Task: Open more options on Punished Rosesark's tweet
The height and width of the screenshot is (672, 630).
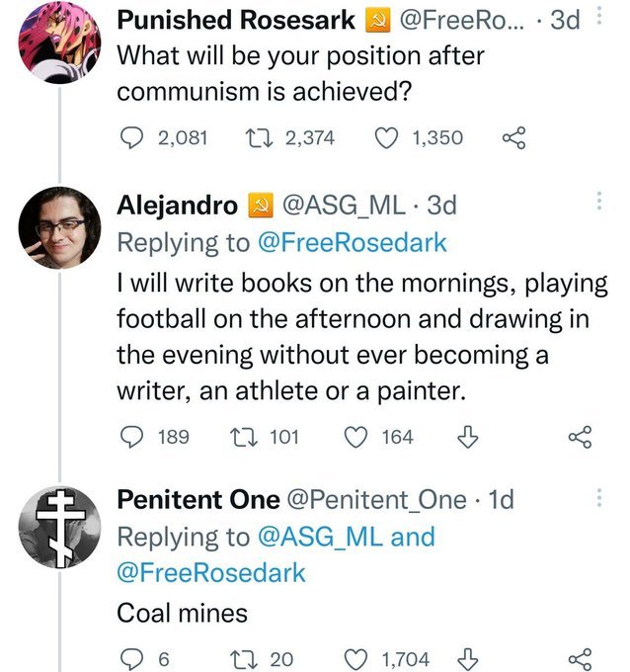Action: 599,16
